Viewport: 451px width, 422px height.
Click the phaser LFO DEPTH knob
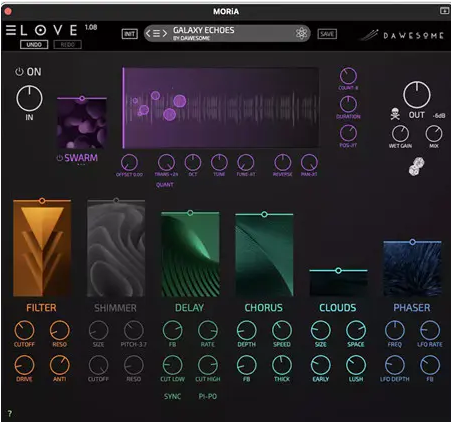[x=395, y=365]
